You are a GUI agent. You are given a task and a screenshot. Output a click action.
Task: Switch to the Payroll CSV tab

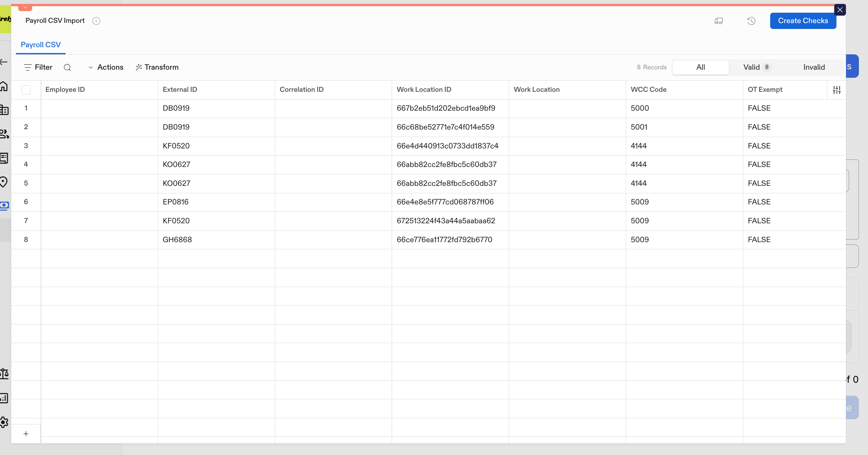click(x=40, y=45)
